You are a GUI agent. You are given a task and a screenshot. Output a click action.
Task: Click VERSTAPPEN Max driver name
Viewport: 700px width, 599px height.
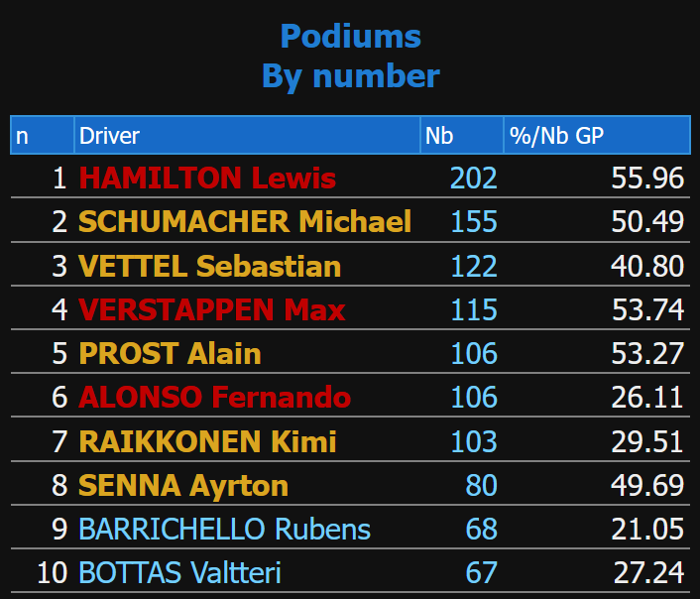tap(211, 310)
